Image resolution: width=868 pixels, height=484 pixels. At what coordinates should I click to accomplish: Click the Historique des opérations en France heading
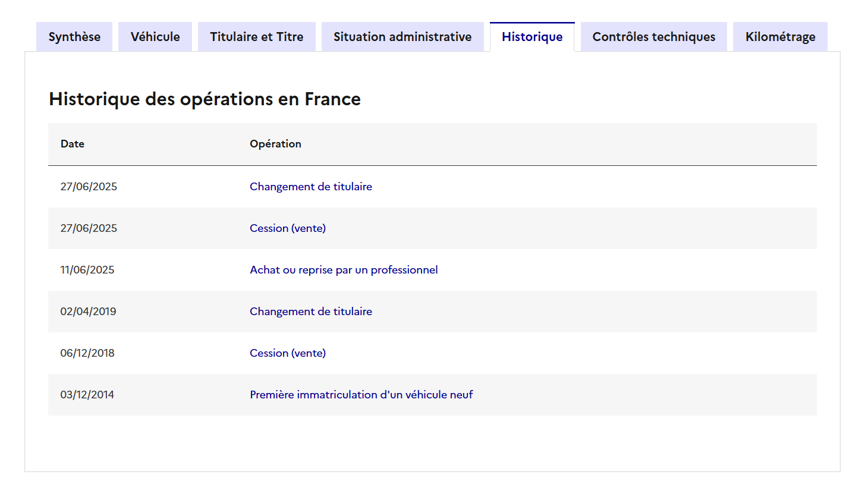point(205,99)
